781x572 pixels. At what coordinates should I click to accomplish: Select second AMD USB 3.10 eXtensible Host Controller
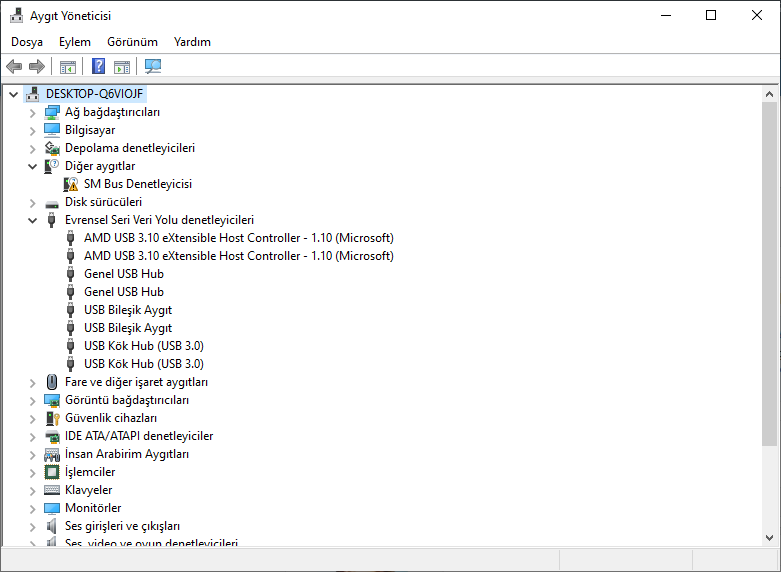click(x=239, y=256)
